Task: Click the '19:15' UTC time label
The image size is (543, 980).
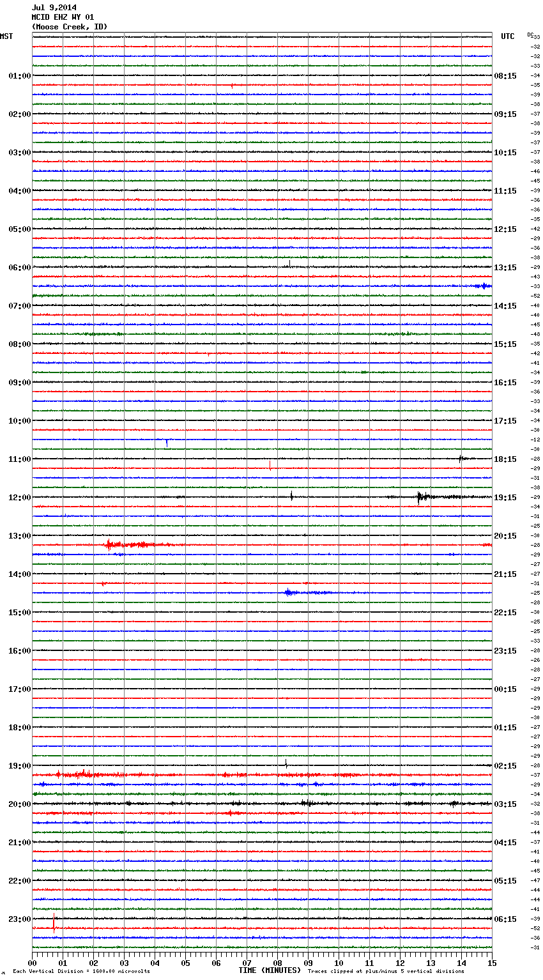Action: [505, 498]
